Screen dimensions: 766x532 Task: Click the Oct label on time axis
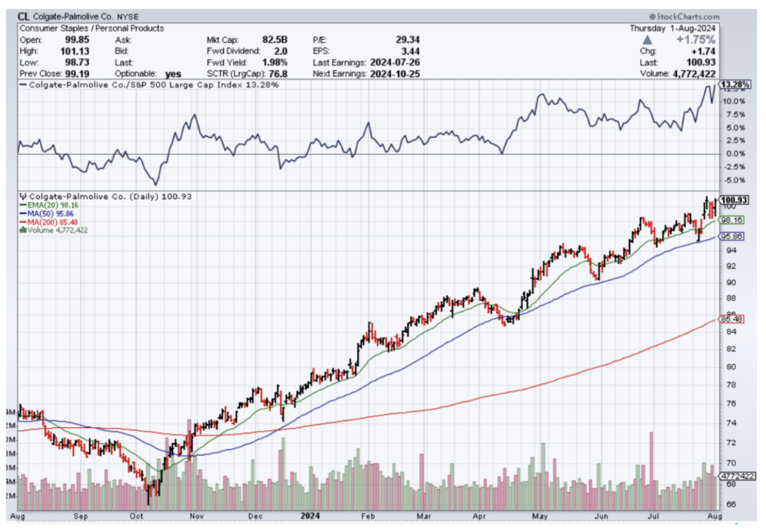[137, 516]
